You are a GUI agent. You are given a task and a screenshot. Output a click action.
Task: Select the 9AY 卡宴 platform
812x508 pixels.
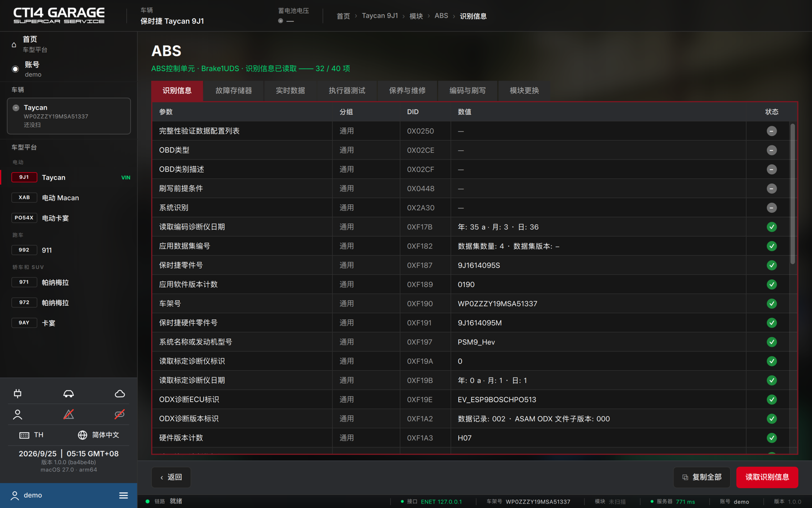(x=69, y=323)
